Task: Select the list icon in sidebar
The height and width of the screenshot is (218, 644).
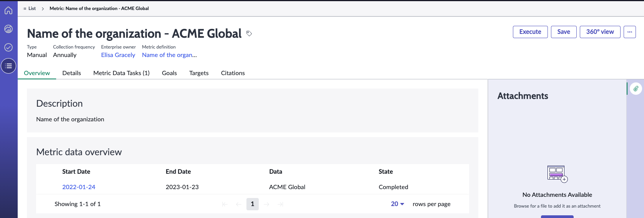Action: pyautogui.click(x=8, y=66)
